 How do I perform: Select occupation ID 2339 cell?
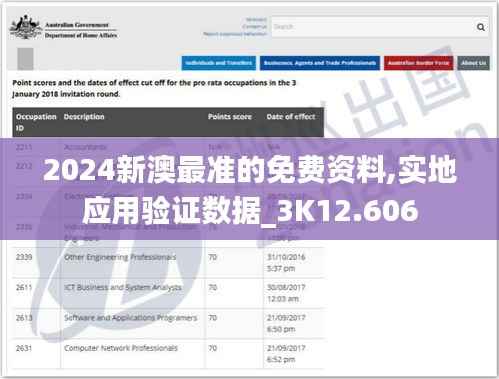point(24,257)
